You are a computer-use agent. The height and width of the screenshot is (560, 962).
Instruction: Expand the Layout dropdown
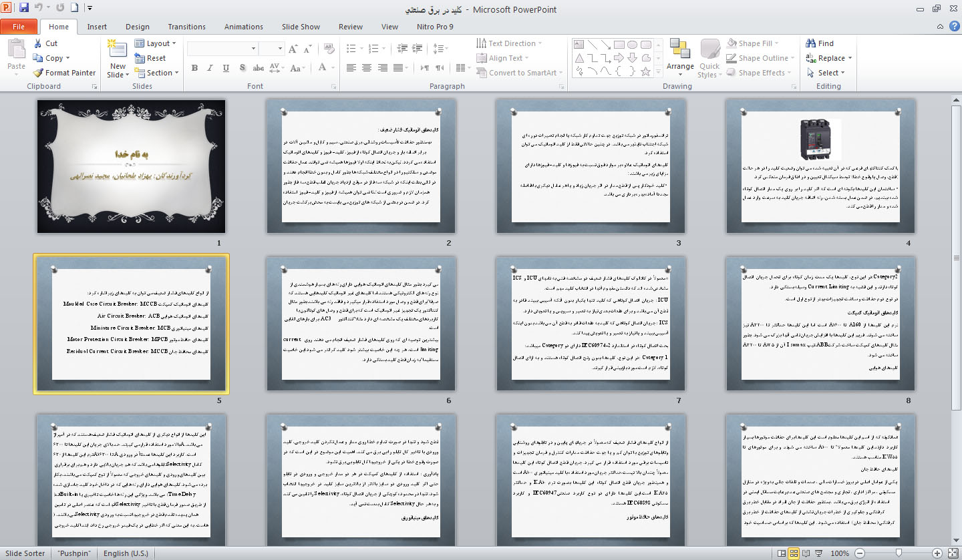158,43
